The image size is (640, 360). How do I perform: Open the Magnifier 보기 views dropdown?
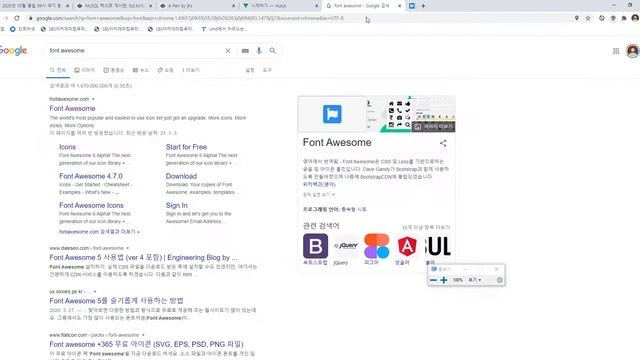pos(475,280)
